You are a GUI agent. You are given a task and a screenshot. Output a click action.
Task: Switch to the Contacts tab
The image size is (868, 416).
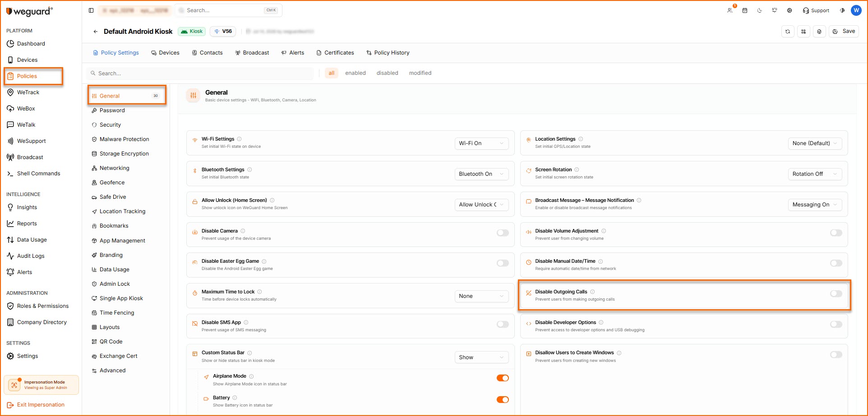coord(208,53)
